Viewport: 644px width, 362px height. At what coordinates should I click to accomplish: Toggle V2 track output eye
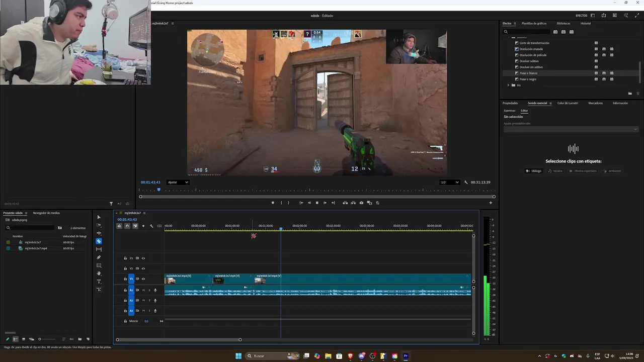pyautogui.click(x=143, y=268)
